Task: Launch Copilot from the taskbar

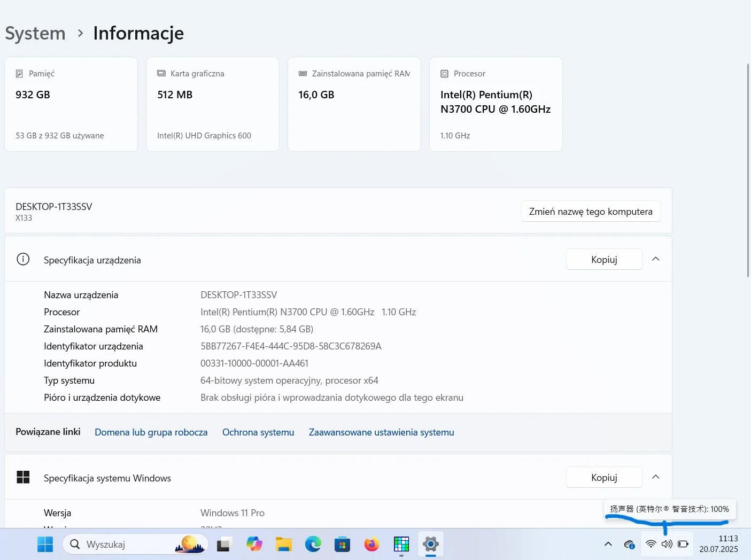Action: point(254,545)
